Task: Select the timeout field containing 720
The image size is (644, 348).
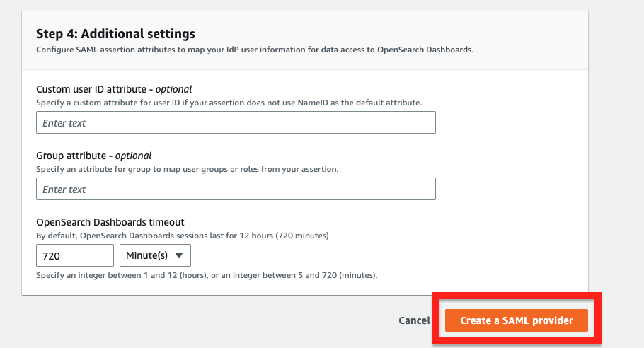Action: tap(74, 255)
